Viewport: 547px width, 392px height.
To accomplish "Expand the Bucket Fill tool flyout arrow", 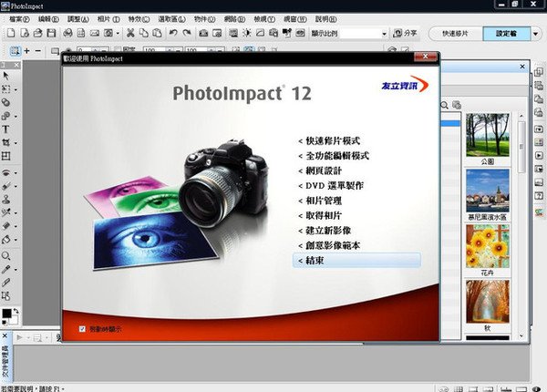I will 15,241.
